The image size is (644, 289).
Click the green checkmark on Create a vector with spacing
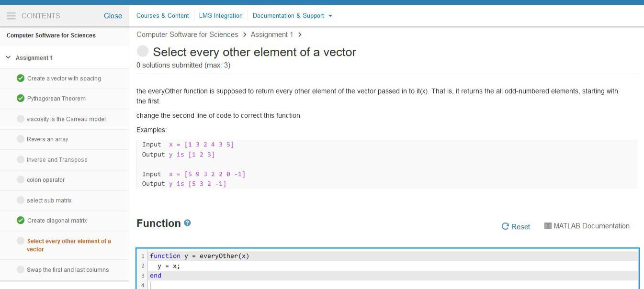(x=21, y=78)
